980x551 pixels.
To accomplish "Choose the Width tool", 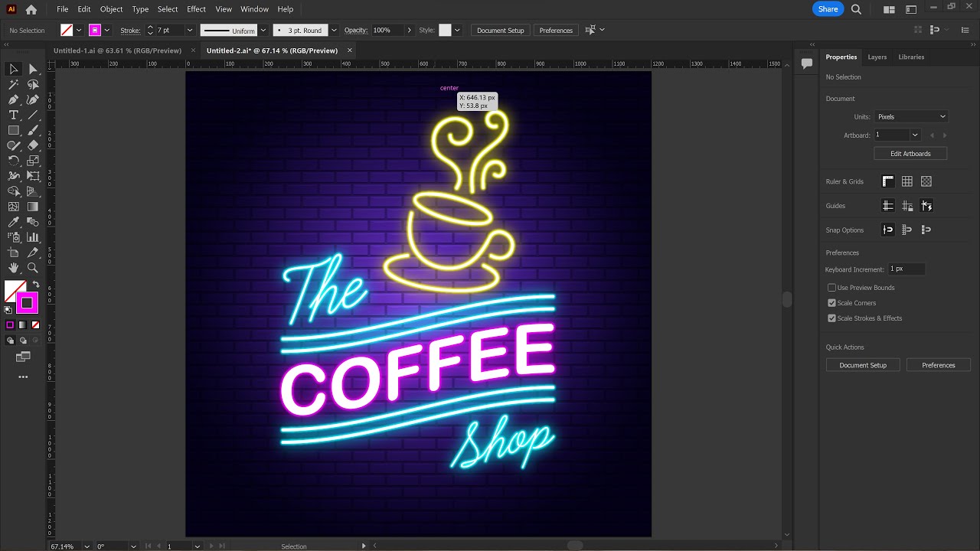I will 13,176.
